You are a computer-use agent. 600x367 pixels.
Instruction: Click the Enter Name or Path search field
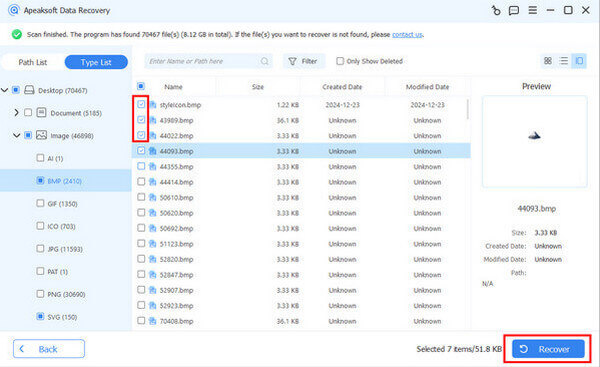coord(209,61)
